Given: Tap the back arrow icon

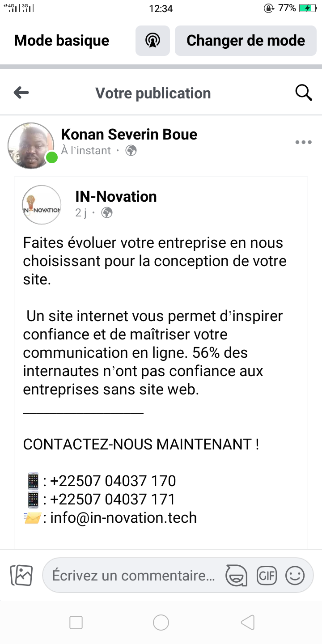Looking at the screenshot, I should coord(21,93).
